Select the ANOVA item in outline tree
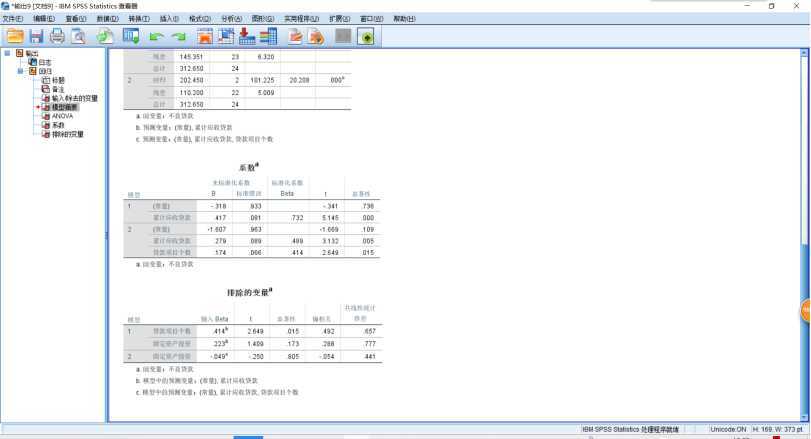The height and width of the screenshot is (439, 811). [x=63, y=116]
